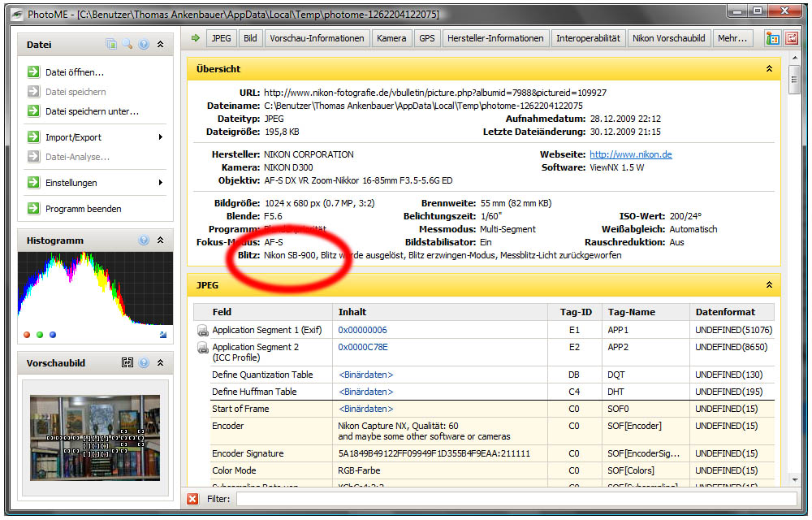The height and width of the screenshot is (520, 812).
Task: Click green arrow icon for Datei speichern unter
Action: pyautogui.click(x=33, y=110)
